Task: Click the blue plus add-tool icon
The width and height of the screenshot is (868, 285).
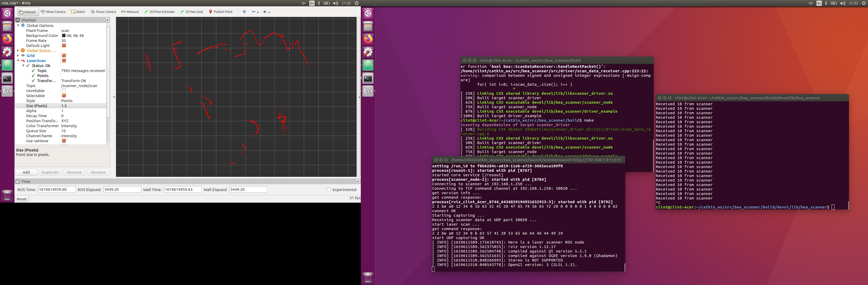Action: [x=244, y=12]
